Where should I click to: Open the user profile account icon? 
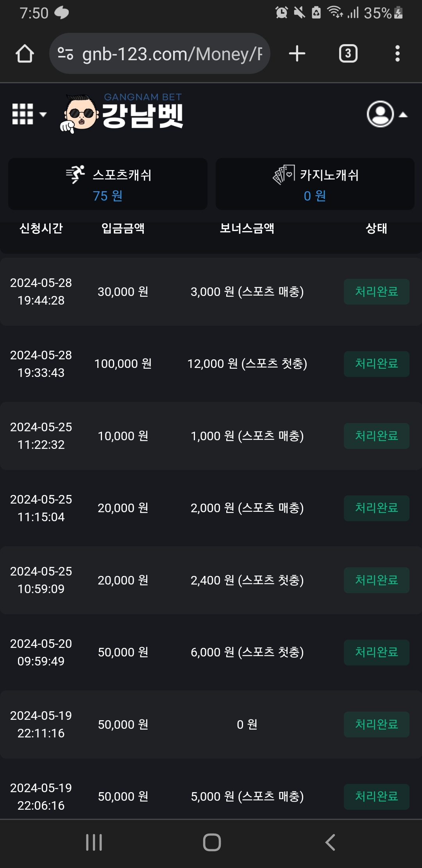pyautogui.click(x=380, y=114)
